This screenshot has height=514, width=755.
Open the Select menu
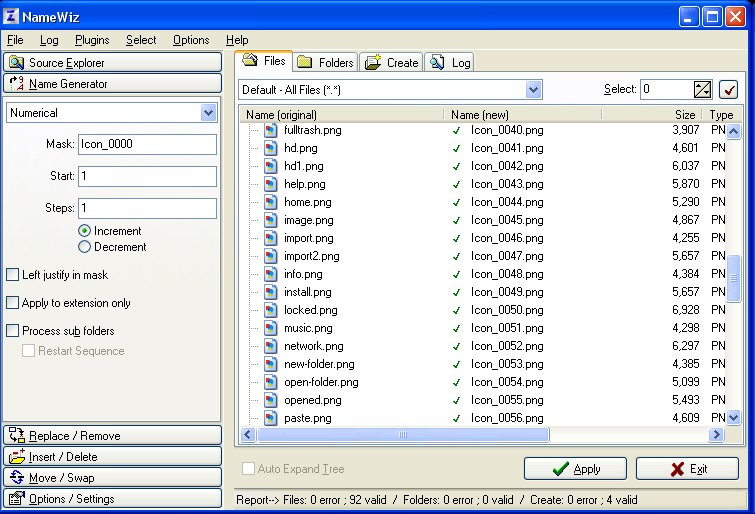(x=141, y=40)
